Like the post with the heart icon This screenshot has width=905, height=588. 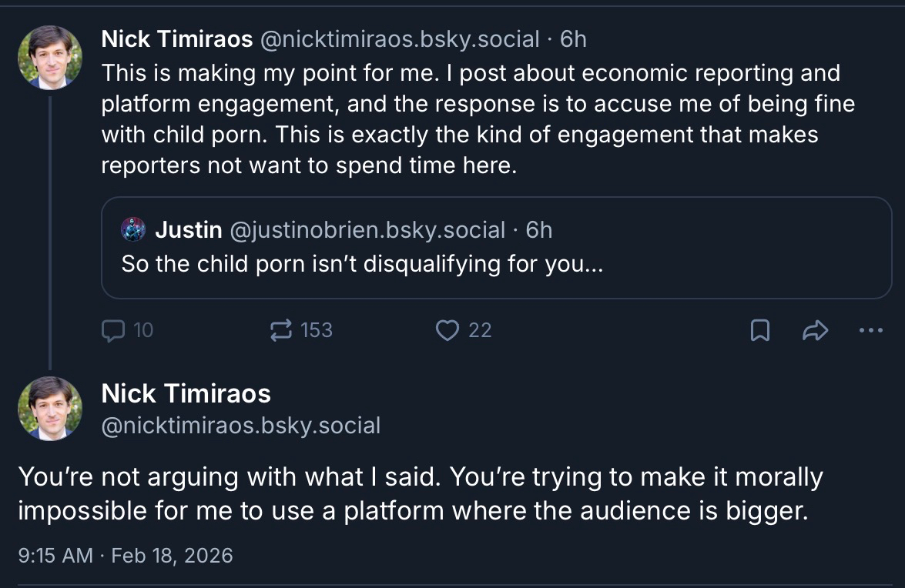point(447,330)
